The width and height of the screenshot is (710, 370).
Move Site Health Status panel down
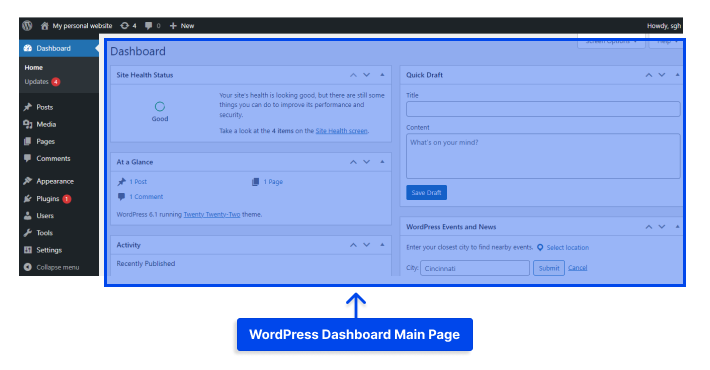[367, 75]
